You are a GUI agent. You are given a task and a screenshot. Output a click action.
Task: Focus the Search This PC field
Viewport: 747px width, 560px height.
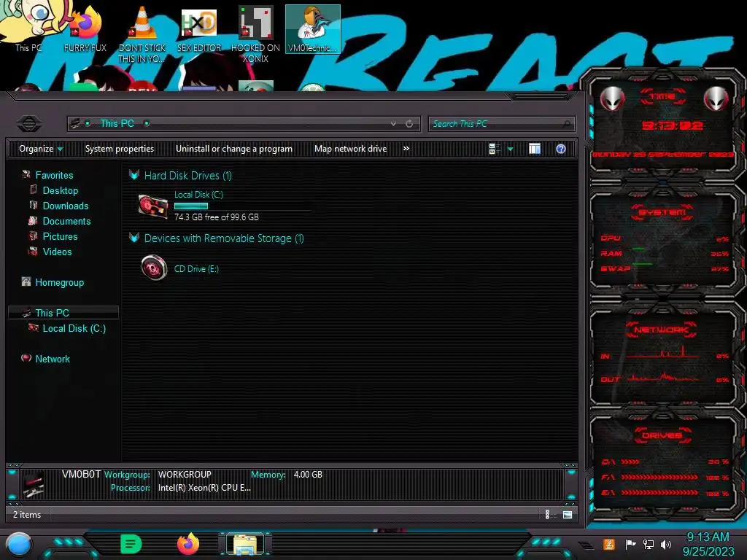tap(501, 124)
